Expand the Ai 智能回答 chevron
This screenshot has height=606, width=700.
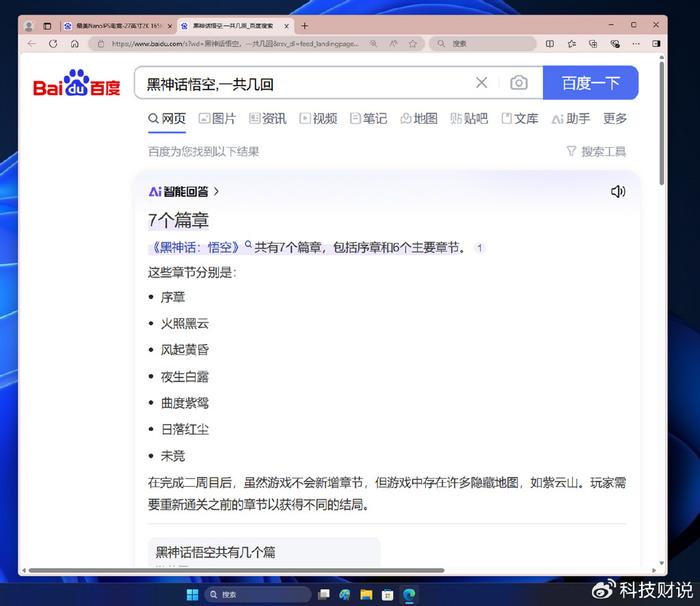tap(217, 192)
